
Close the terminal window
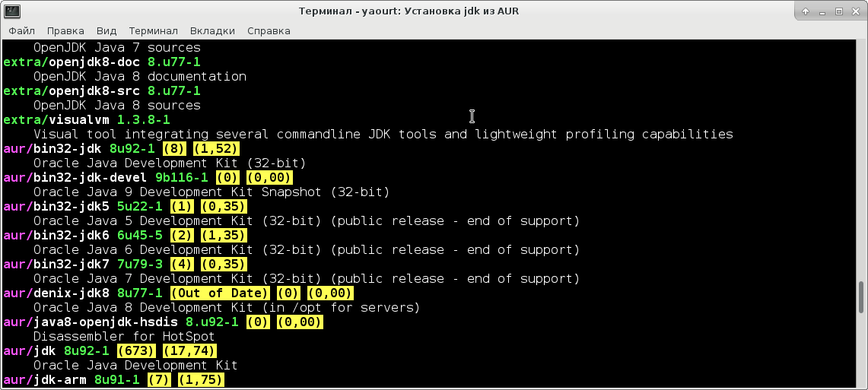pos(855,11)
